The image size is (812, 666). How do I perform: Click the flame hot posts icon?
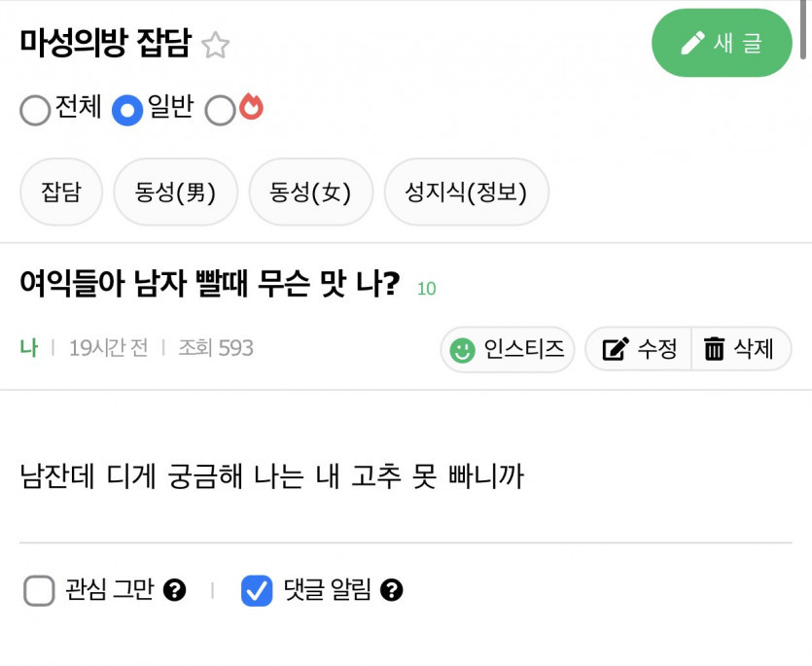(x=252, y=107)
